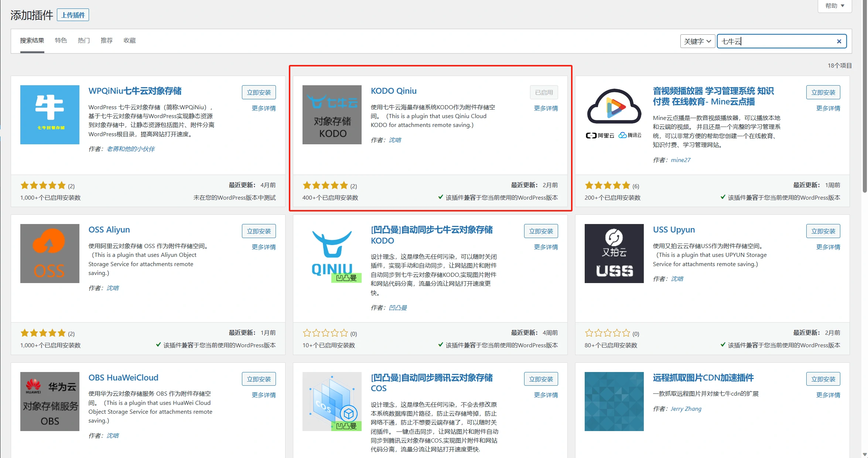Open the OBS HuaWeiCloud title link
This screenshot has height=458, width=868.
[123, 378]
